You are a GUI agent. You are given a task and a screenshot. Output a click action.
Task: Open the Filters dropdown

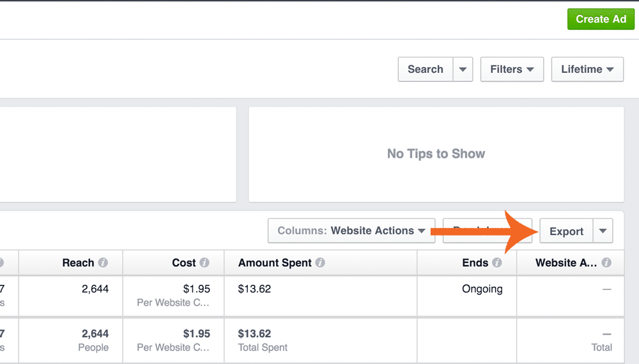(x=512, y=69)
